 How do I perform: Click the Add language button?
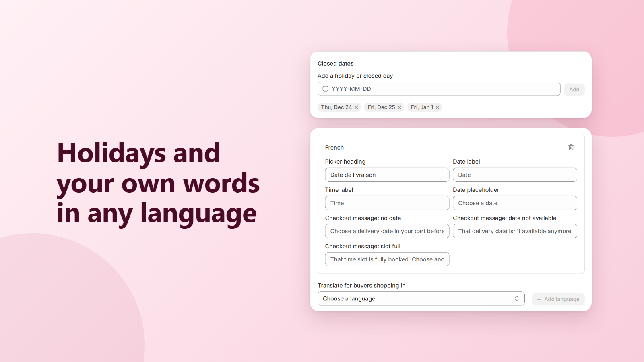[558, 299]
